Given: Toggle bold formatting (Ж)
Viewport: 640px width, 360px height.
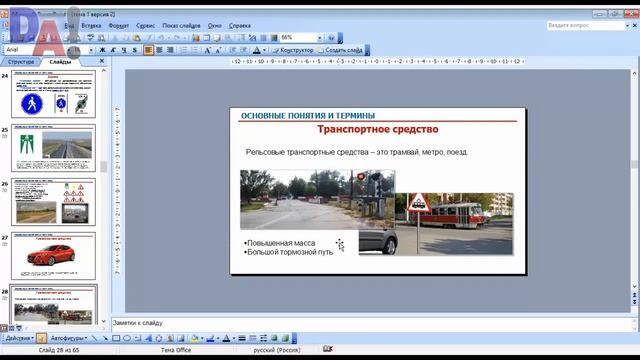Looking at the screenshot, I should coord(102,50).
